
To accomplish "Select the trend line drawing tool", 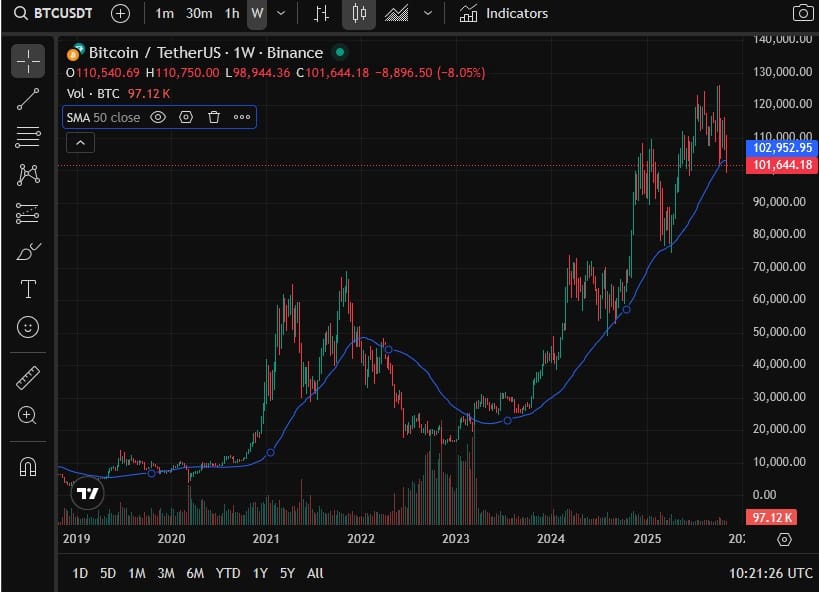I will [x=28, y=98].
